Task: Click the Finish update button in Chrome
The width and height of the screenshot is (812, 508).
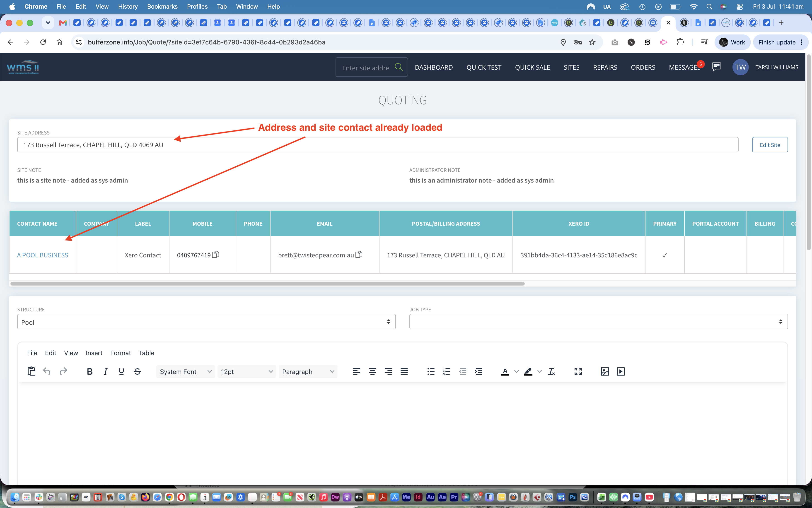Action: pyautogui.click(x=780, y=42)
